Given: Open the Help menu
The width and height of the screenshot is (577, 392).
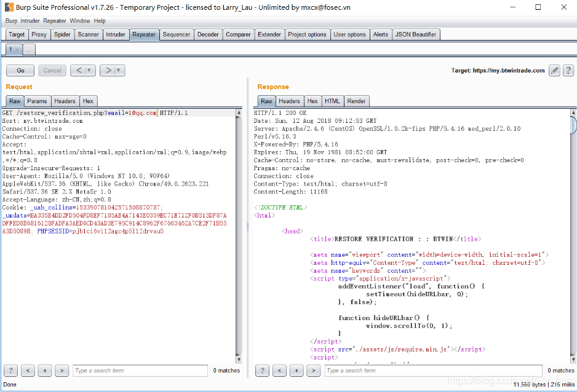Looking at the screenshot, I should 100,21.
